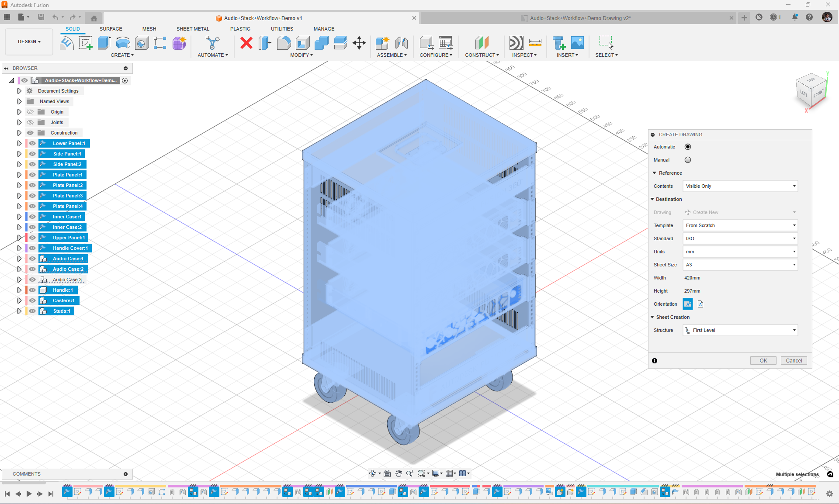The image size is (839, 504).
Task: Jump to timeline start
Action: [7, 494]
